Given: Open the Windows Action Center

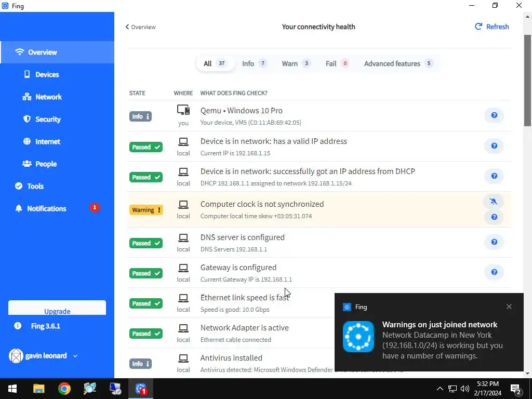Looking at the screenshot, I should coord(516,389).
